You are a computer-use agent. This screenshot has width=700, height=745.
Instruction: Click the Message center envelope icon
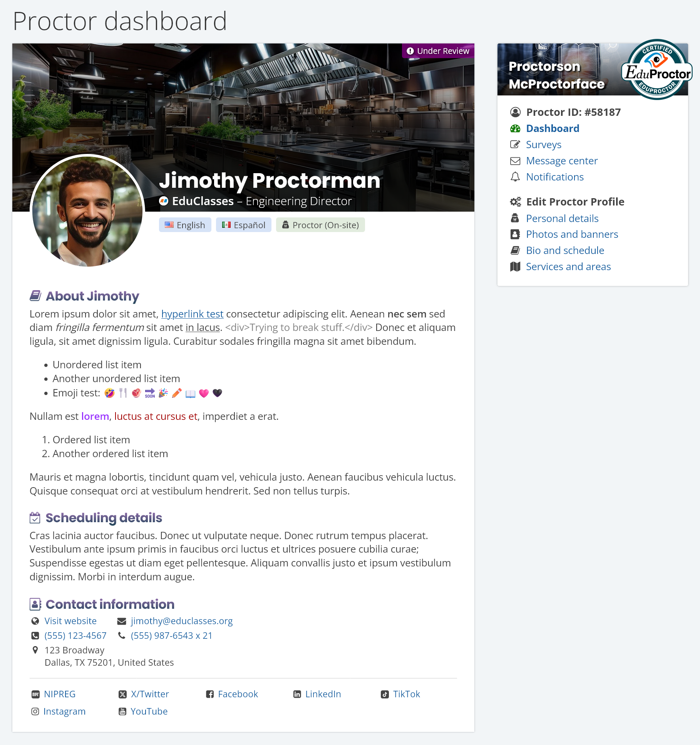515,161
